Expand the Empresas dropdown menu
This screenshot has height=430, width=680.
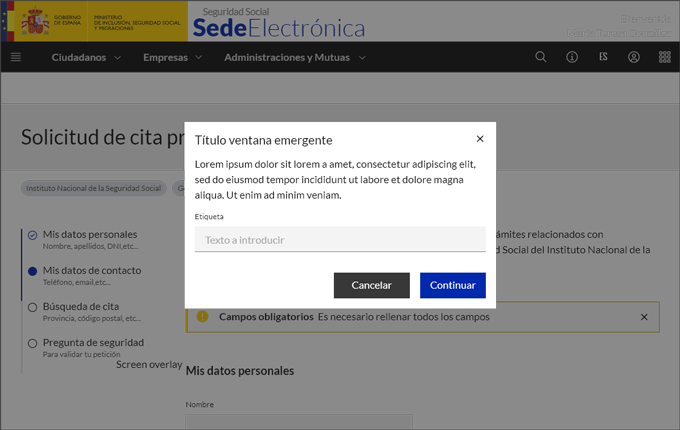(172, 57)
